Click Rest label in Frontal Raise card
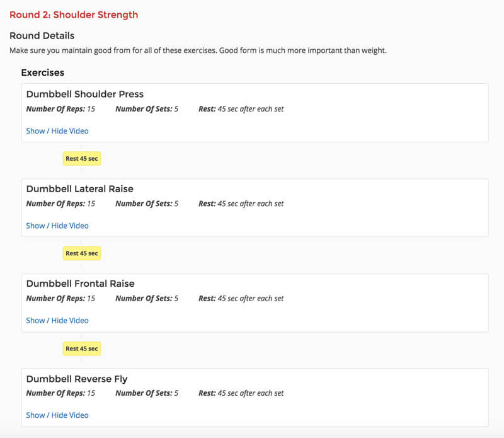The image size is (504, 438). 207,299
